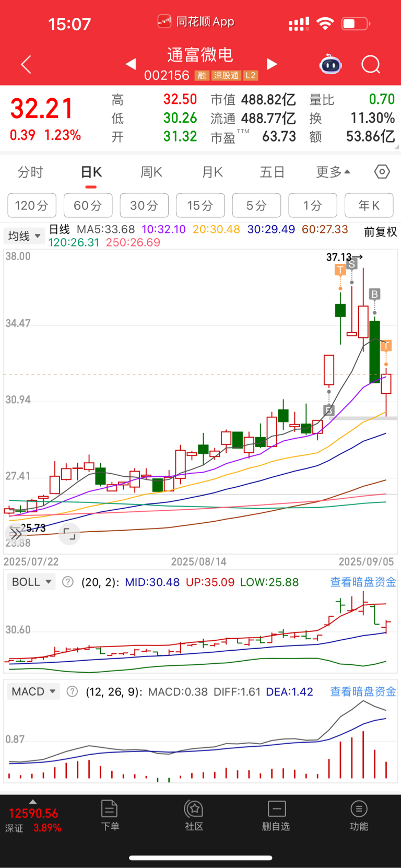Select 60分 period button
The width and height of the screenshot is (401, 868).
point(88,205)
